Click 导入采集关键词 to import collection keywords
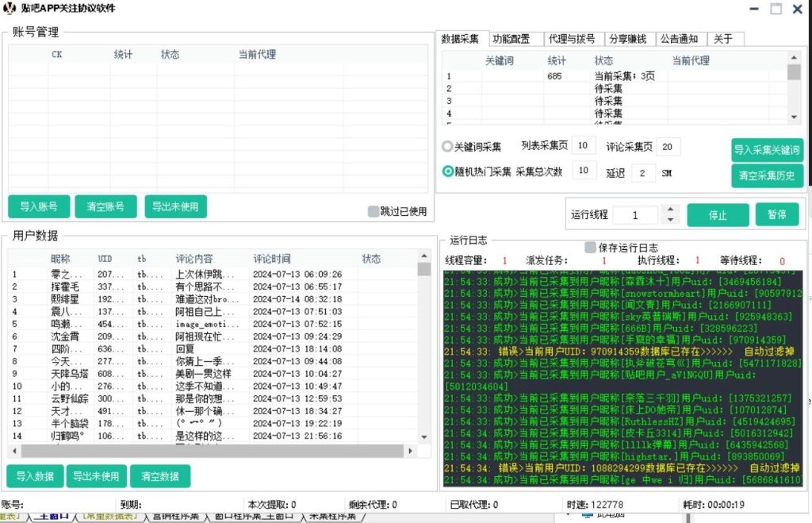The image size is (812, 523). click(x=766, y=150)
